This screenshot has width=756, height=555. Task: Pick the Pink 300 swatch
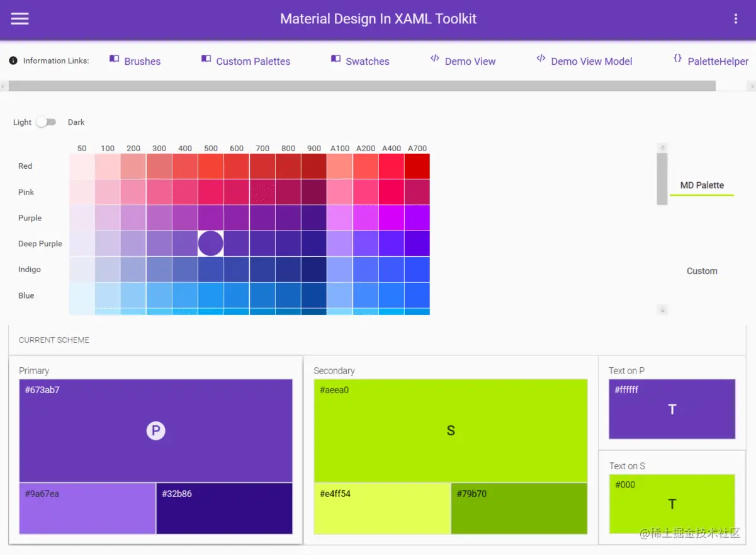159,192
